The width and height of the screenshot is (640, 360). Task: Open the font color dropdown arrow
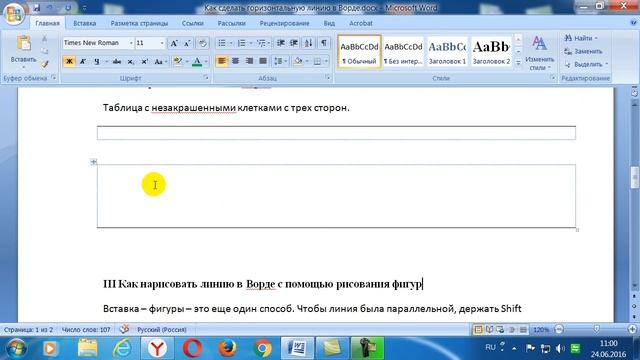(206, 62)
